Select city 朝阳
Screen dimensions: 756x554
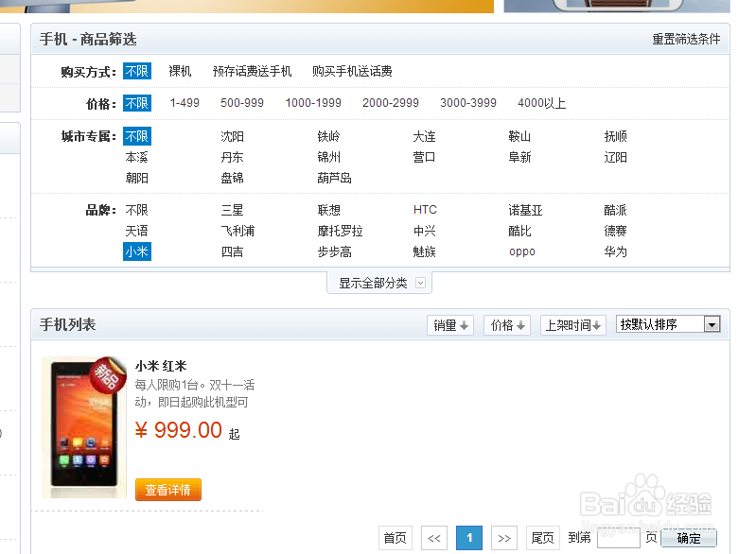pos(137,179)
